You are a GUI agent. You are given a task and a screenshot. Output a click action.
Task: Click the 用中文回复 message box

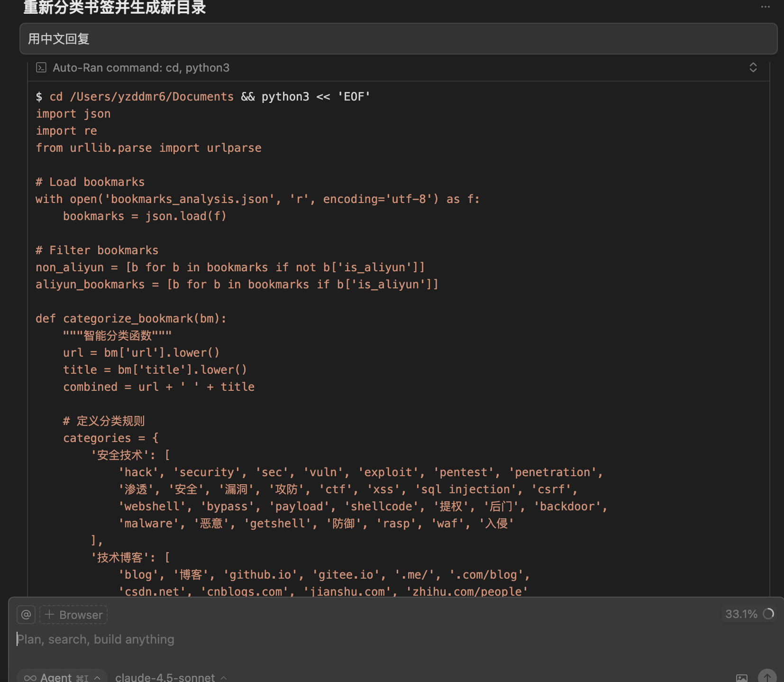pos(398,39)
